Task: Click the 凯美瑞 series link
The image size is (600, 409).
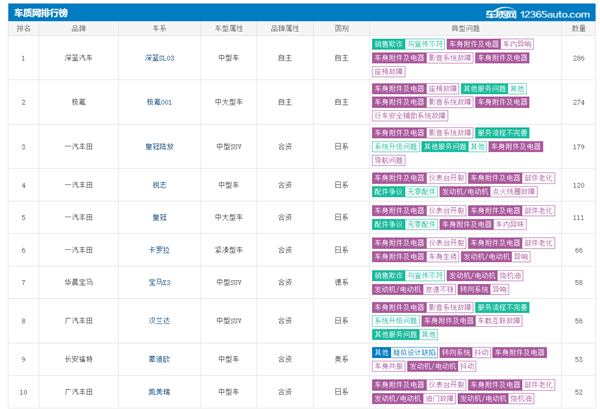Action: coord(159,392)
